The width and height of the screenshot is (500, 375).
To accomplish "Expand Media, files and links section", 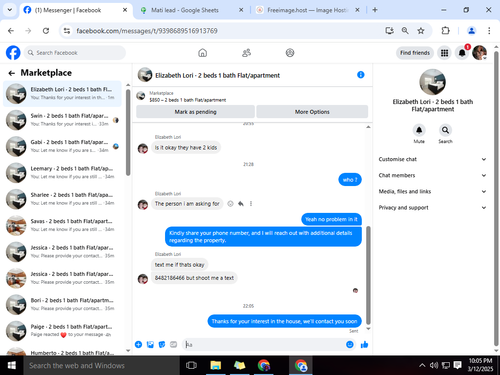I will click(432, 191).
